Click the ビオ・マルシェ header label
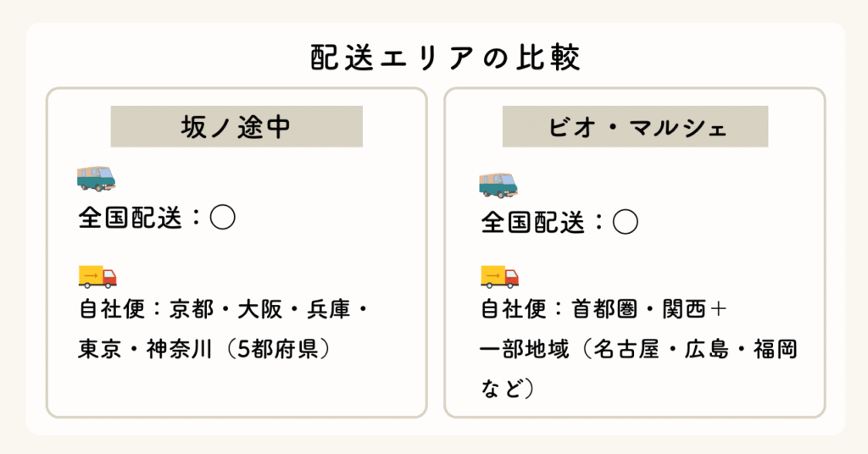The width and height of the screenshot is (868, 454). (x=635, y=127)
